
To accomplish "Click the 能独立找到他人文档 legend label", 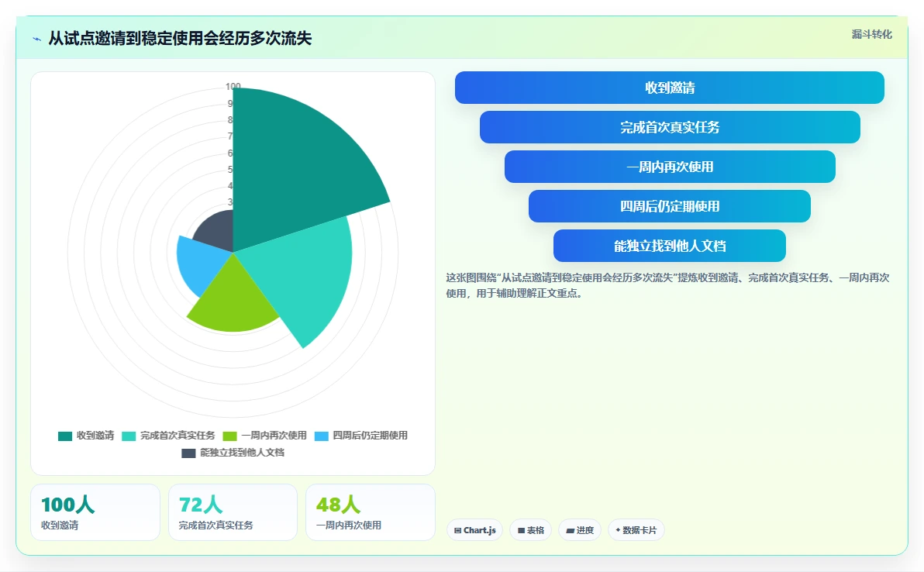I will tap(242, 453).
